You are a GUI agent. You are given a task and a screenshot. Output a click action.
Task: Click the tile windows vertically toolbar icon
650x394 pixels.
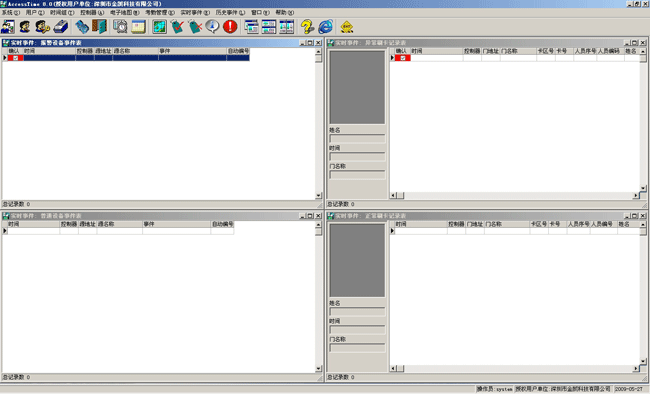point(286,27)
